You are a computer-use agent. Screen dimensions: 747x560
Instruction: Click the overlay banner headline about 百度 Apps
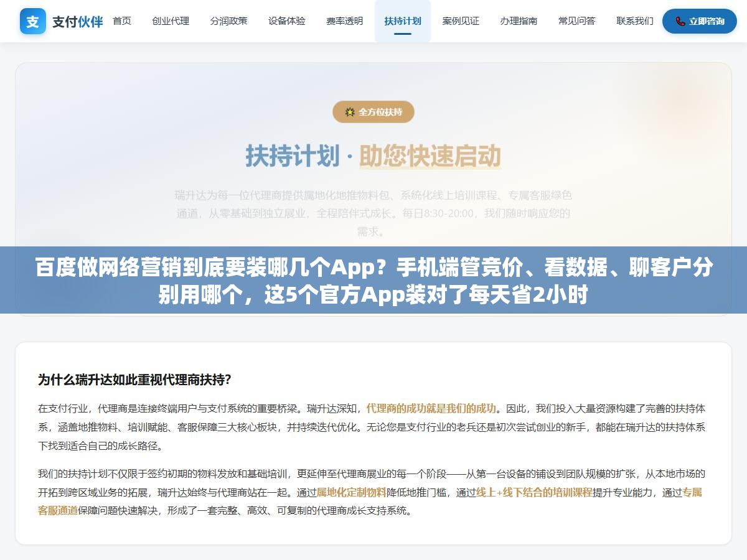pyautogui.click(x=374, y=281)
